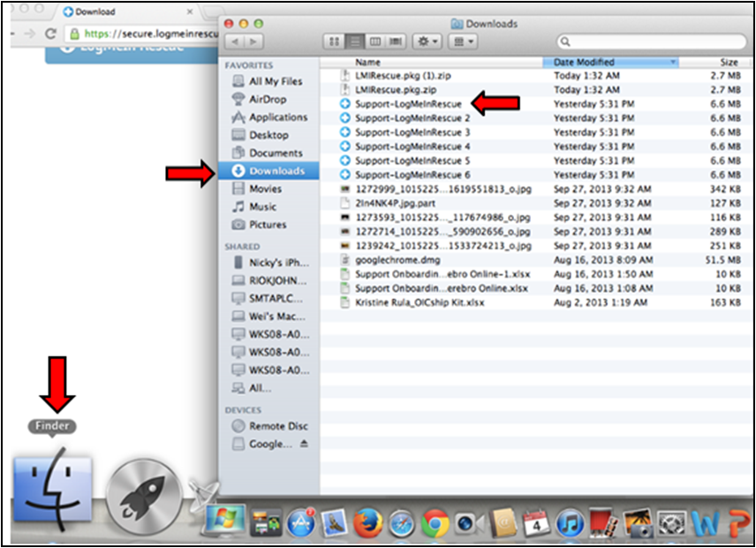This screenshot has width=756, height=548.
Task: Toggle Date Modified sort order arrow
Action: click(673, 62)
